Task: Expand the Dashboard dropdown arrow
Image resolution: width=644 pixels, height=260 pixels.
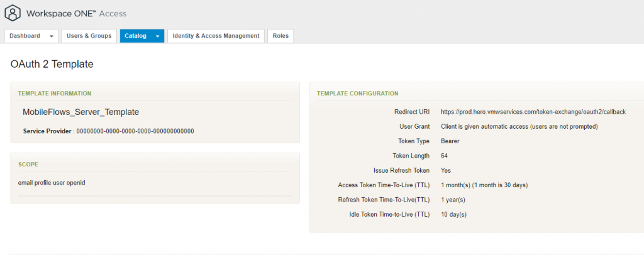Action: [x=52, y=36]
